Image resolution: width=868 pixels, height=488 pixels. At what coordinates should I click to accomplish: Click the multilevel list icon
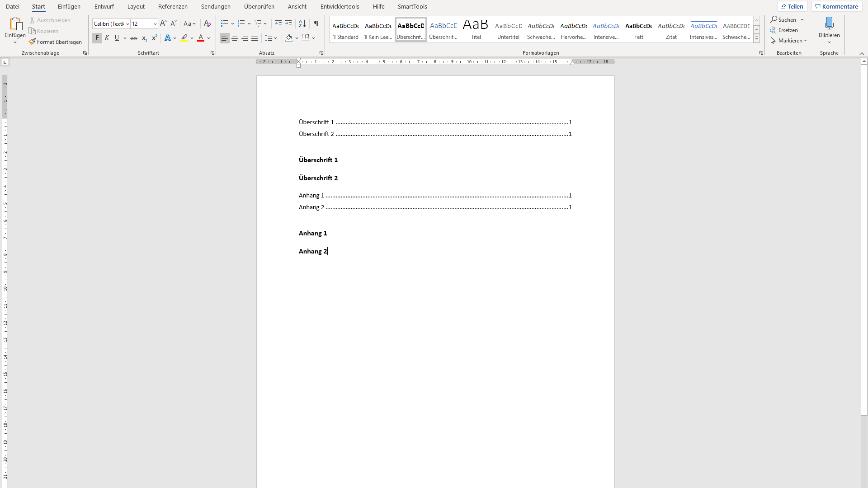[258, 23]
